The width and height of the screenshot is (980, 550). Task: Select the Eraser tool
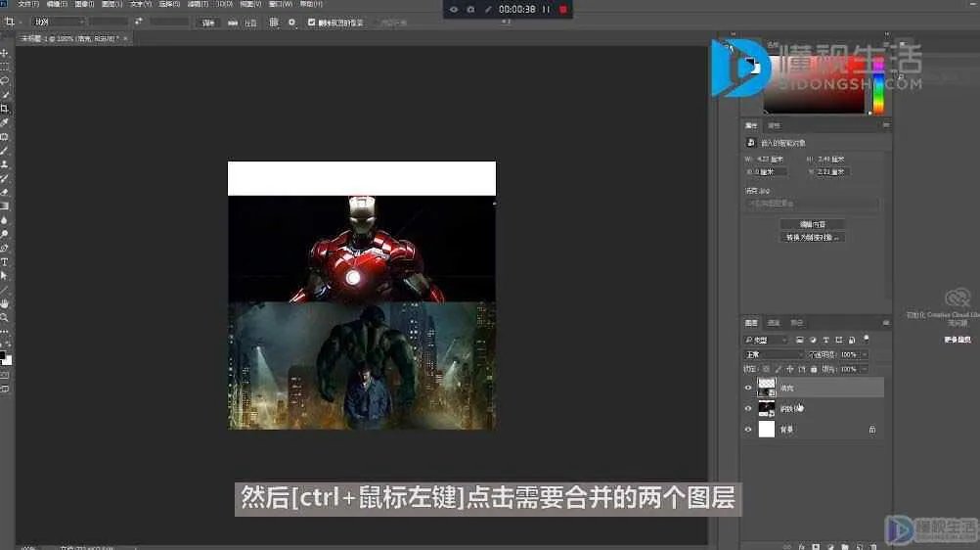(x=4, y=192)
